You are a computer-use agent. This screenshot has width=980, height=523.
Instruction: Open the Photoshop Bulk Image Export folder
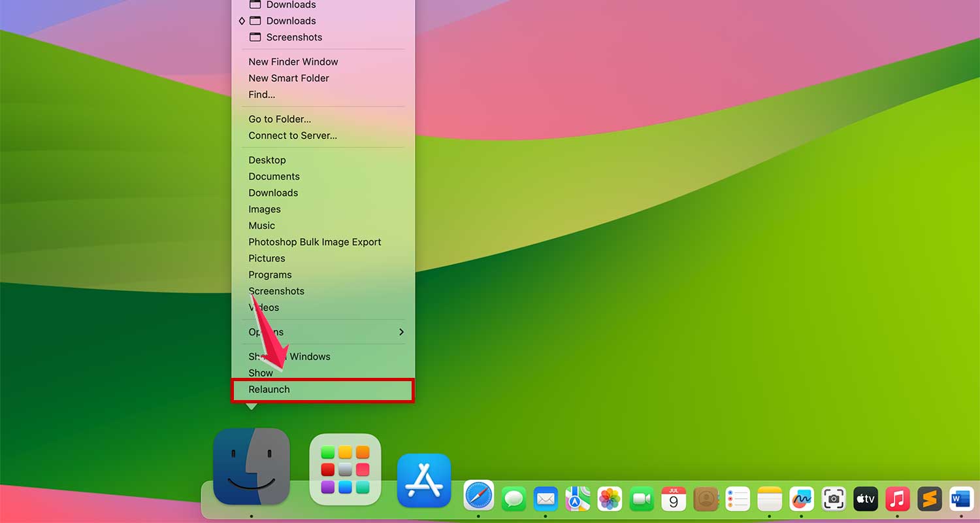click(x=315, y=242)
